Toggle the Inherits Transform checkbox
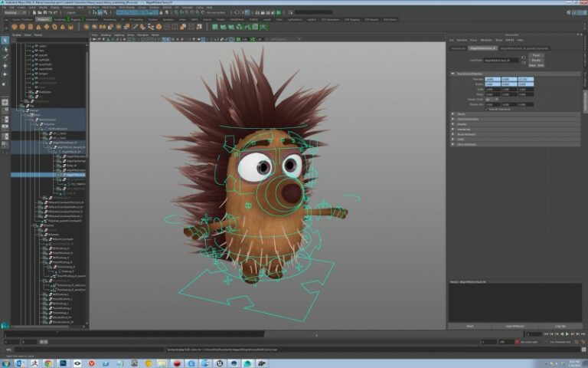The image size is (588, 368). (x=487, y=108)
